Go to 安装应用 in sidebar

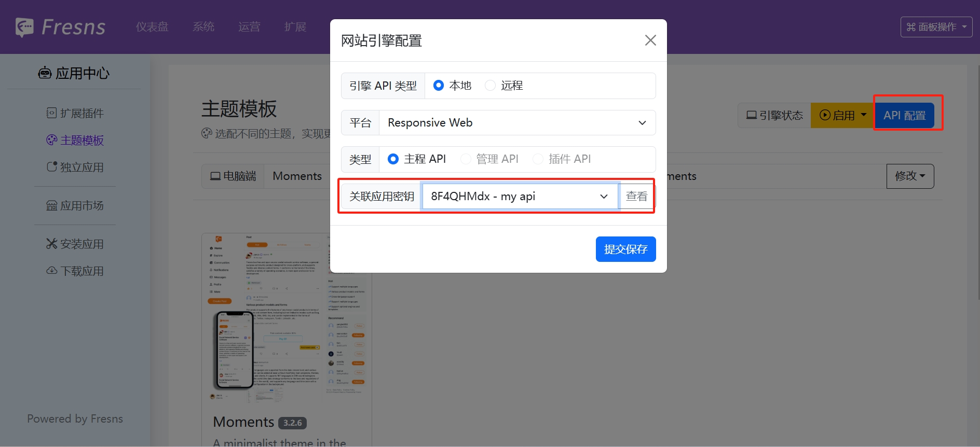pyautogui.click(x=75, y=244)
